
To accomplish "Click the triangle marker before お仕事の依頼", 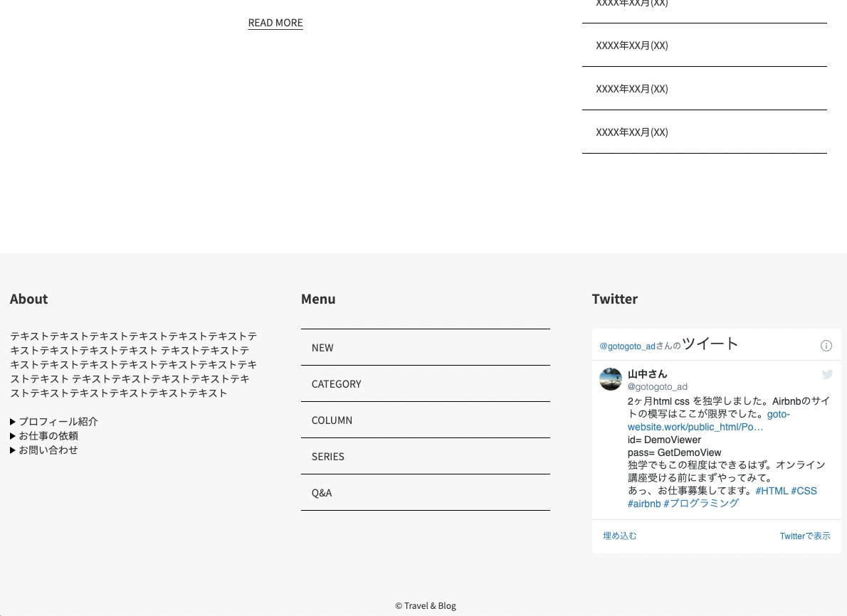I will (13, 435).
